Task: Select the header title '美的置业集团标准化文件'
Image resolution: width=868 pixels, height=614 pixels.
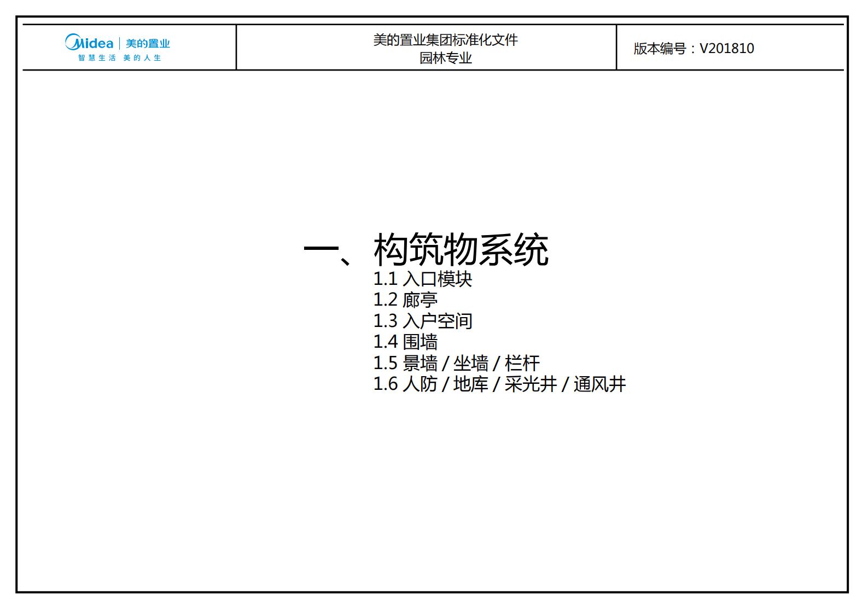Action: (x=445, y=40)
